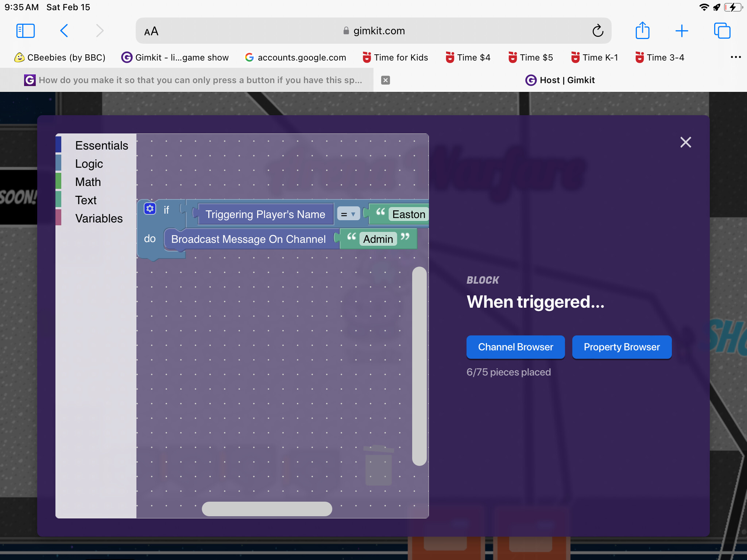
Task: Edit the Easton text value in the if block
Action: click(x=409, y=214)
